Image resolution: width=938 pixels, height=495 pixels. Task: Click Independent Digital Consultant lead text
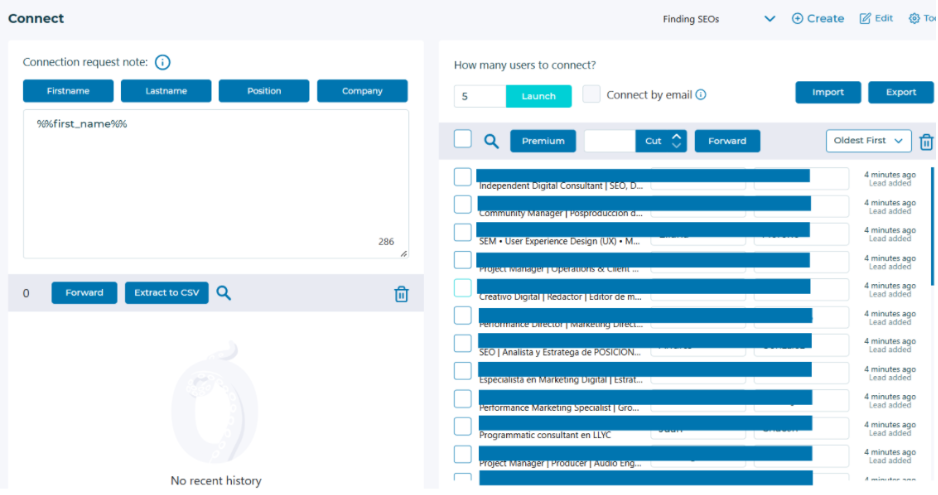[561, 186]
